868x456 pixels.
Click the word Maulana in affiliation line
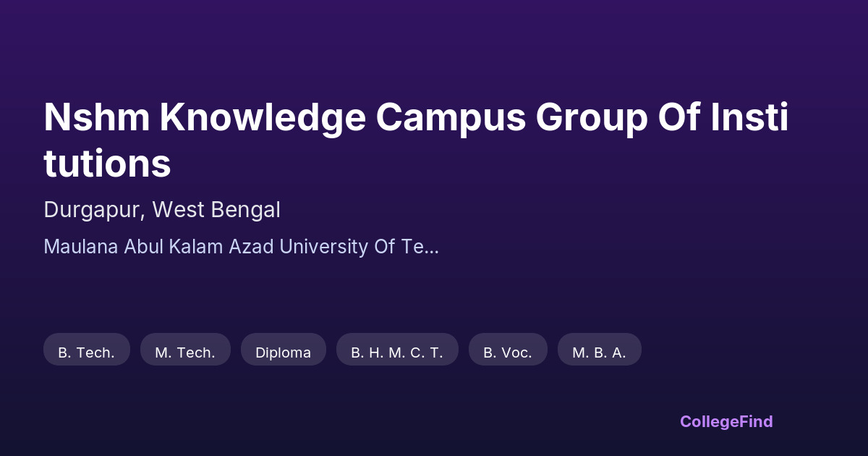tap(80, 247)
